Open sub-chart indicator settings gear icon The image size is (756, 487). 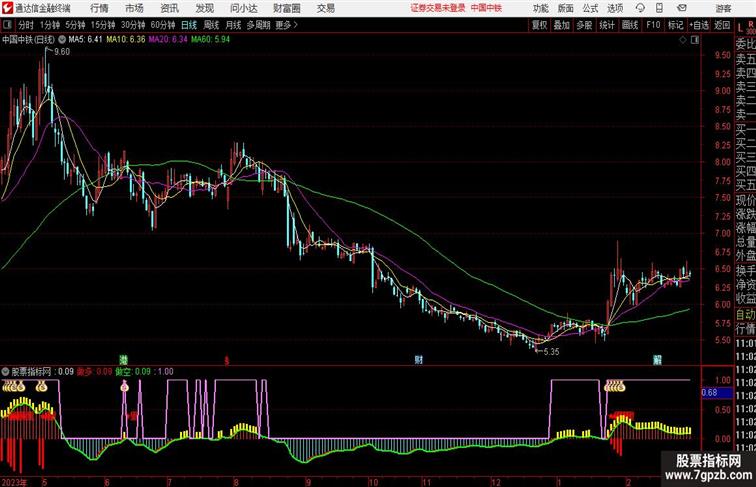point(5,371)
